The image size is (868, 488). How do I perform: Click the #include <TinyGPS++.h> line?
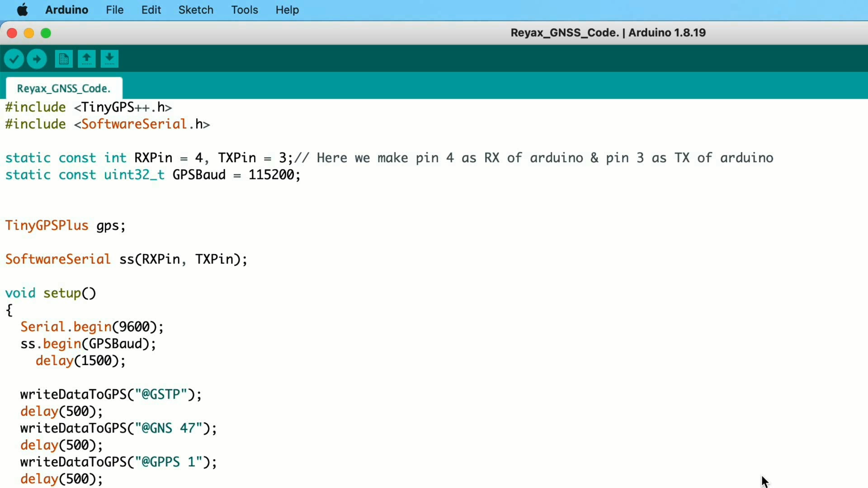click(x=89, y=108)
